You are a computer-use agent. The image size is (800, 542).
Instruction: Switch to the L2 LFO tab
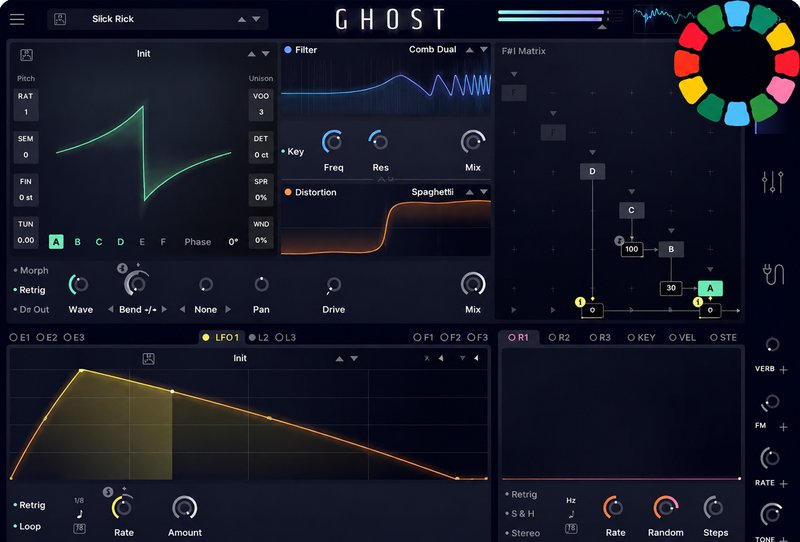coord(259,337)
